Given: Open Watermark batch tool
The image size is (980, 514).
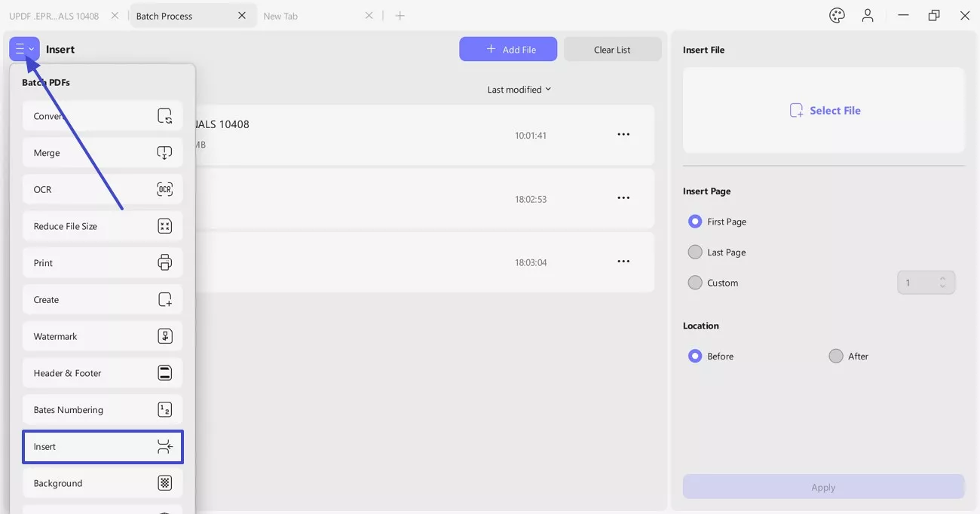Looking at the screenshot, I should [x=103, y=336].
